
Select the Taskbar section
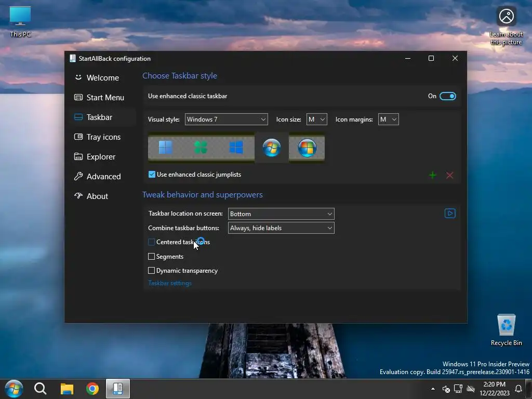(x=102, y=117)
